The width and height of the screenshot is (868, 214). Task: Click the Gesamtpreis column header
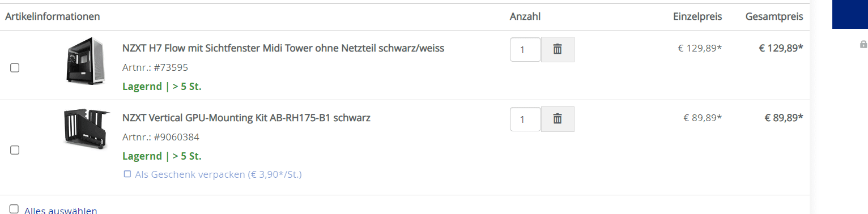tap(774, 16)
